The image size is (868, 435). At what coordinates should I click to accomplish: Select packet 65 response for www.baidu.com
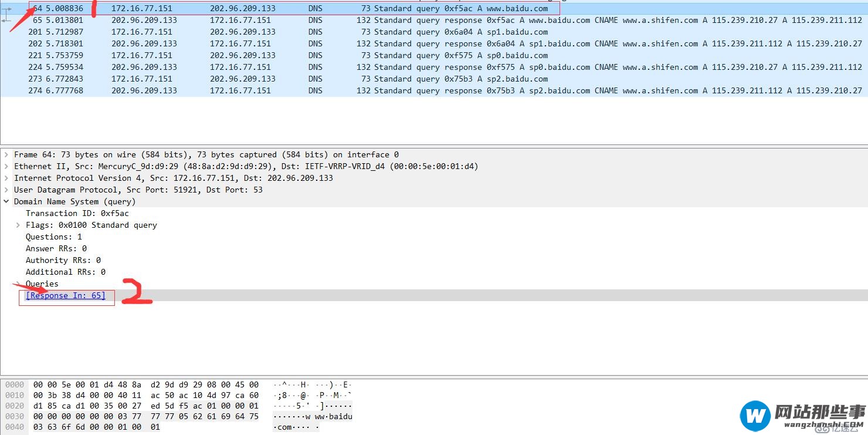434,20
